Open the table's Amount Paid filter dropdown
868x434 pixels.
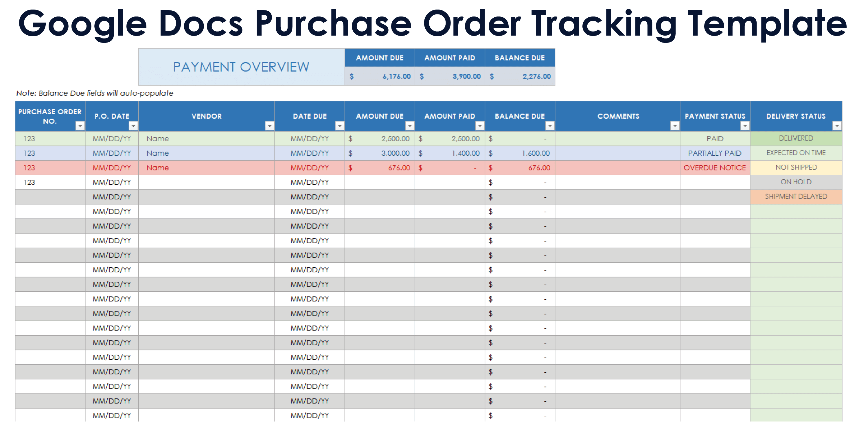480,126
